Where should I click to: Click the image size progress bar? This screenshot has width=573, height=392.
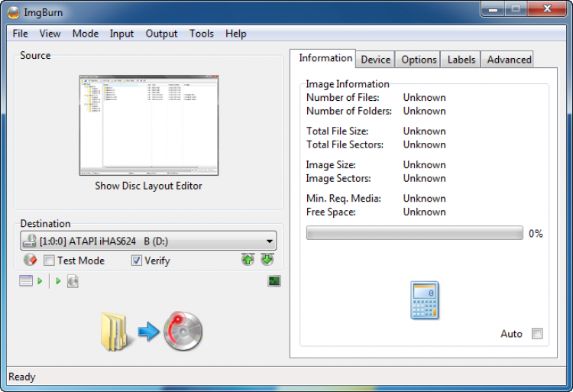pyautogui.click(x=414, y=233)
